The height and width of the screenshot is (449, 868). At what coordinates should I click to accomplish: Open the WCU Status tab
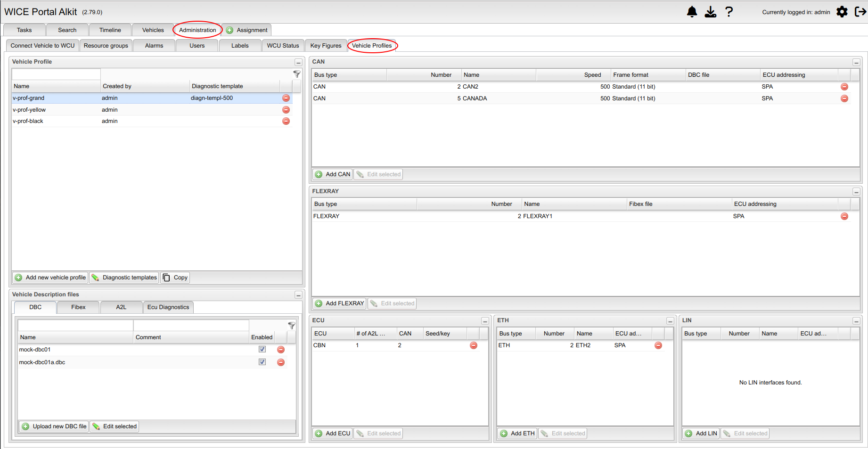click(x=283, y=46)
